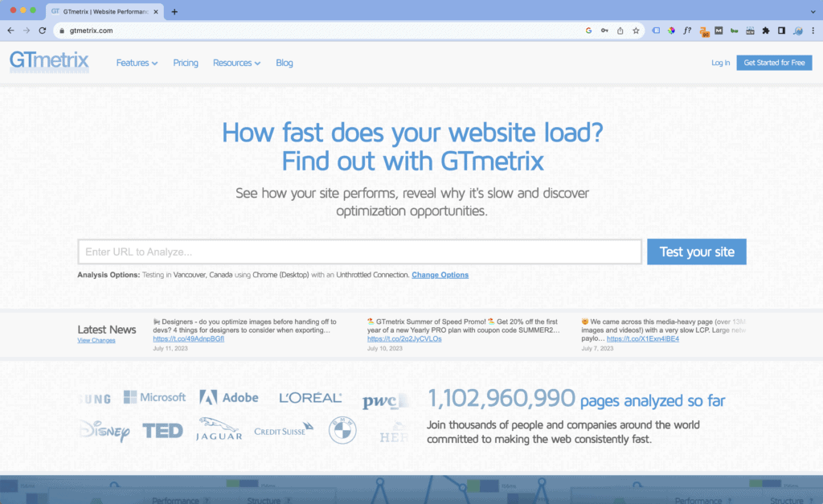
Task: Reload the gtmetrix.com page
Action: [43, 31]
